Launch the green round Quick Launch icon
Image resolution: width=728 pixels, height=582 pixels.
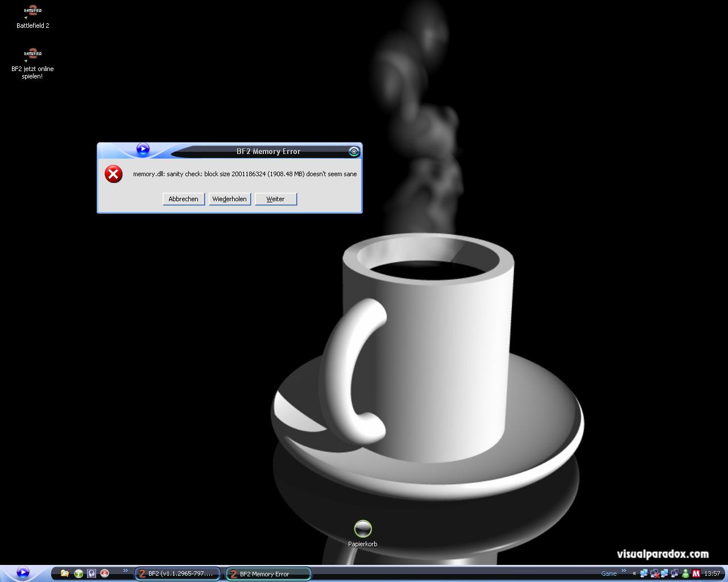[x=78, y=573]
